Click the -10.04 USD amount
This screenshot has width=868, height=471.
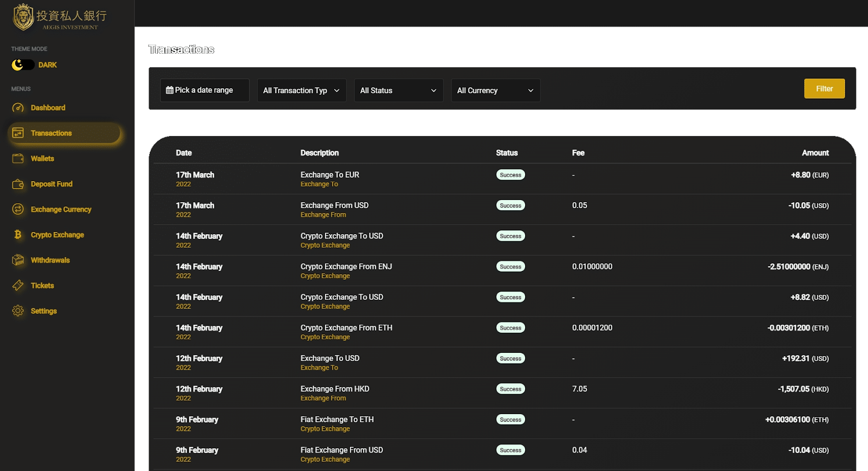tap(808, 450)
